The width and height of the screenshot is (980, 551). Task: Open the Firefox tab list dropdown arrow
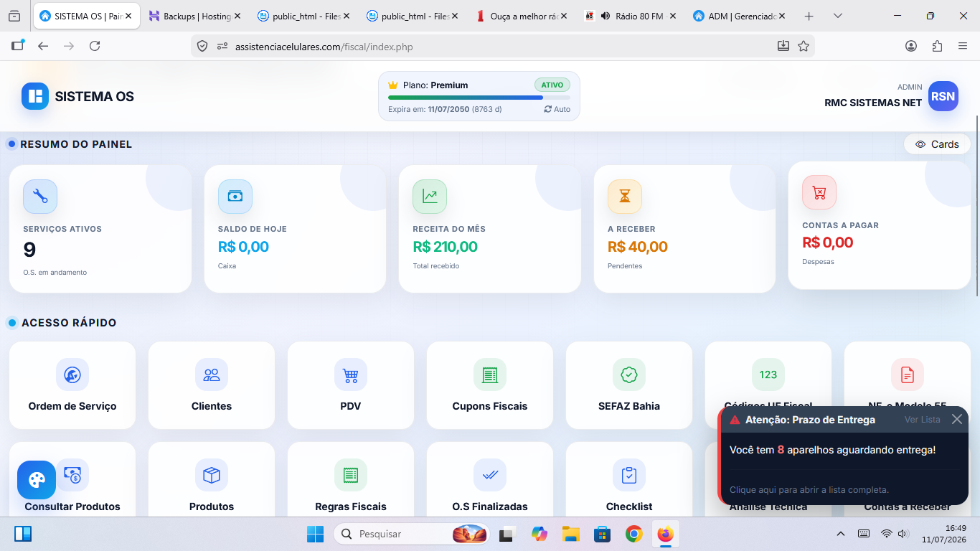(x=838, y=16)
